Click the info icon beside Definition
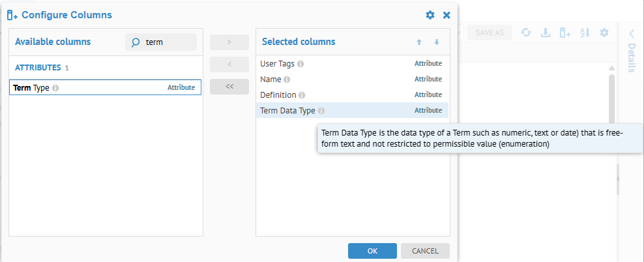Screen dimensions: 644x262 (302, 95)
